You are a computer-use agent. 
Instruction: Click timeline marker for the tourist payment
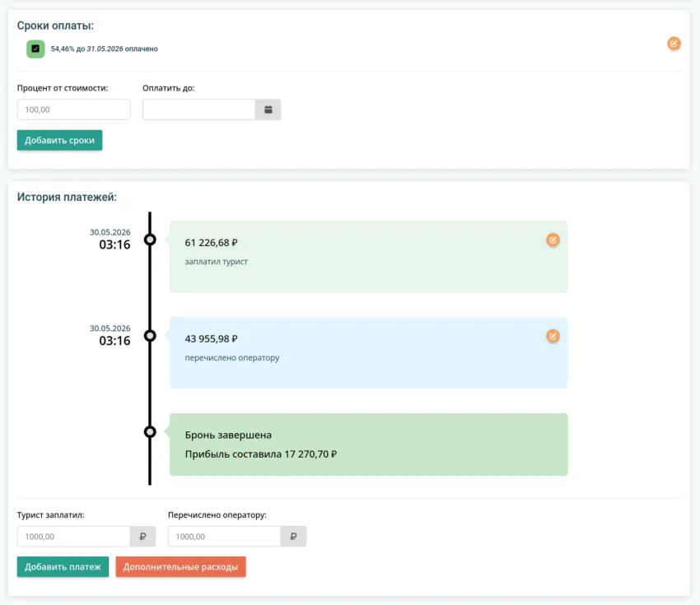point(150,240)
